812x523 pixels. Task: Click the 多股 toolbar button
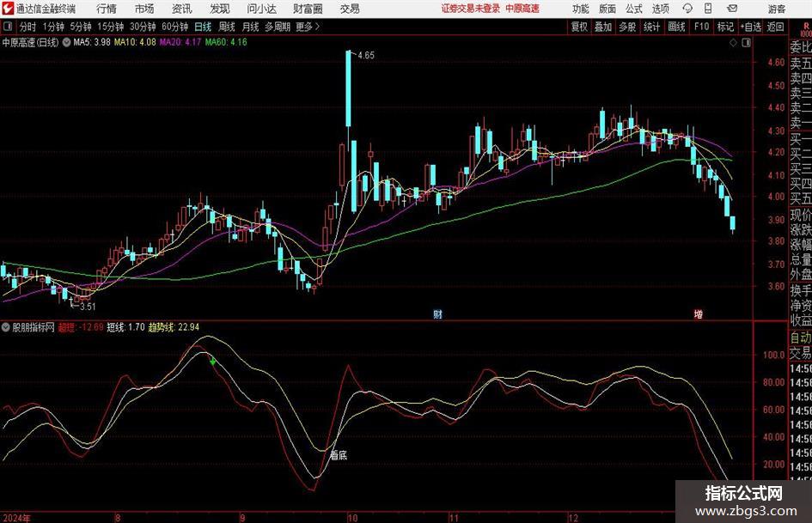pyautogui.click(x=627, y=27)
